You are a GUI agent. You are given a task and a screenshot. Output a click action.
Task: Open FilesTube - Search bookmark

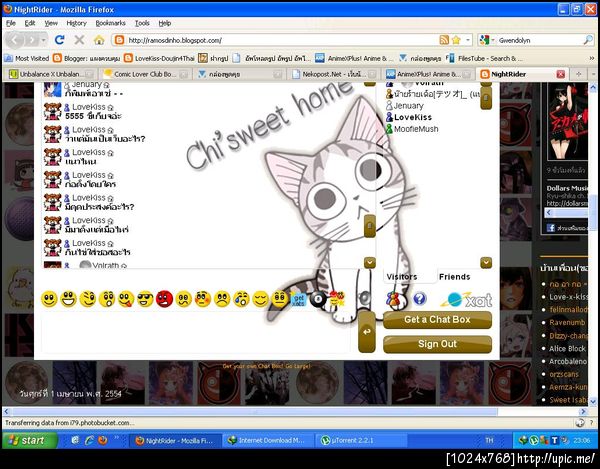pyautogui.click(x=484, y=58)
